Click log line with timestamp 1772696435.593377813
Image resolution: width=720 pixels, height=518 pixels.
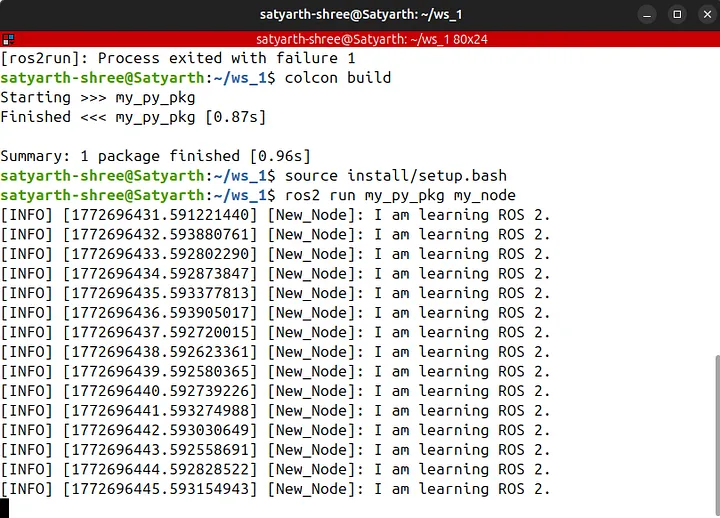point(275,293)
